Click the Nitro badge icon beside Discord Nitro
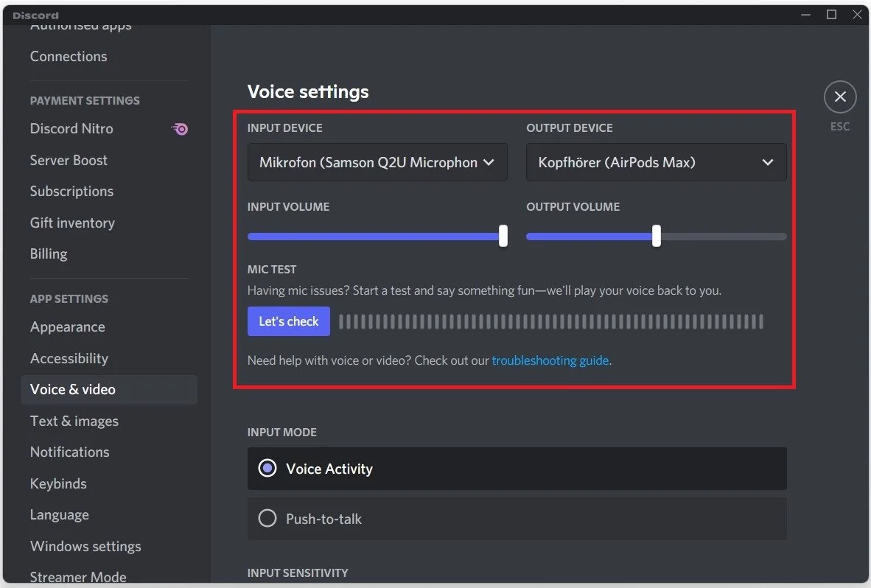 tap(179, 129)
